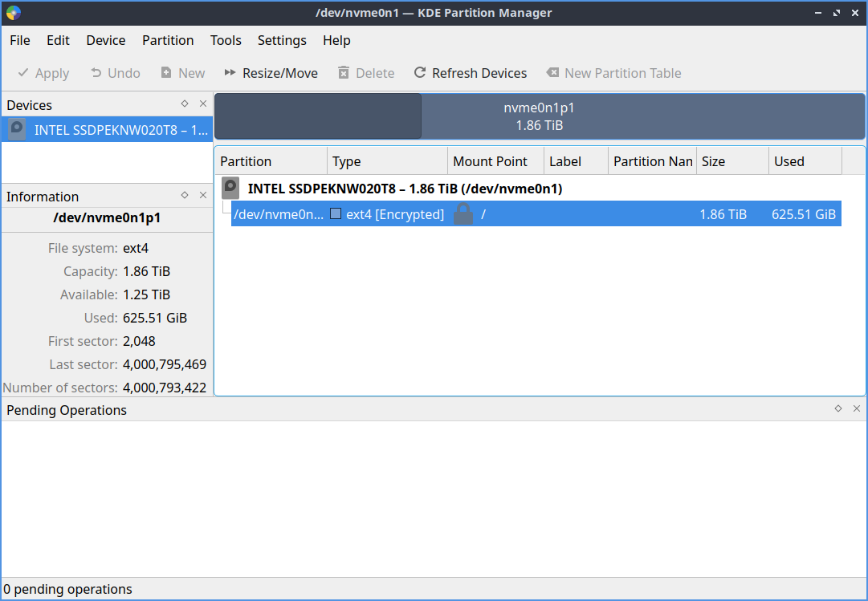Image resolution: width=868 pixels, height=601 pixels.
Task: Click the New Partition Table toolbar icon
Action: (x=552, y=73)
